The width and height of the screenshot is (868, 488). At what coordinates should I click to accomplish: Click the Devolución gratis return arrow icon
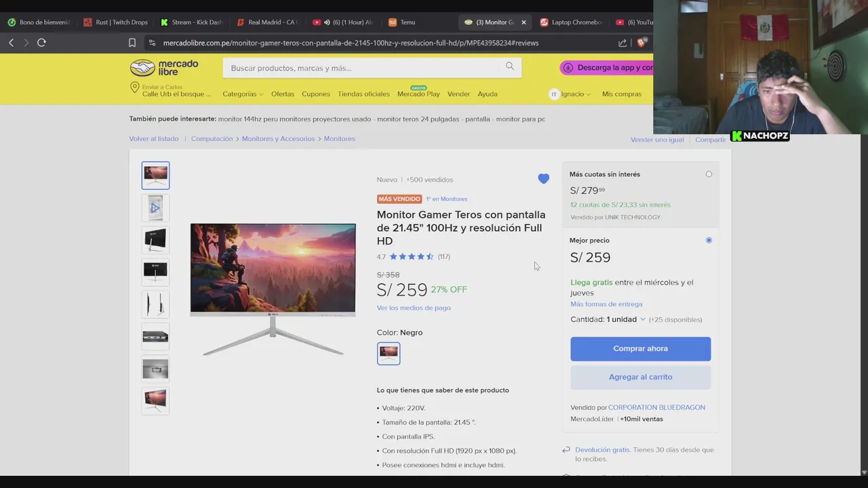[x=566, y=450]
